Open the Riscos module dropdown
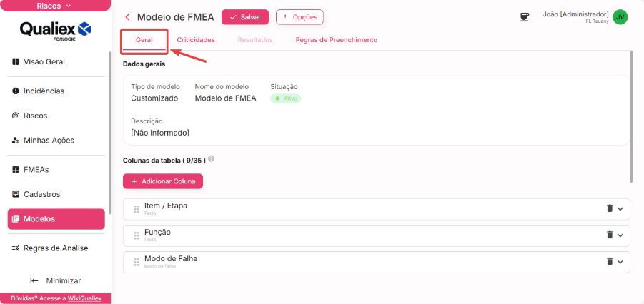 [x=54, y=6]
